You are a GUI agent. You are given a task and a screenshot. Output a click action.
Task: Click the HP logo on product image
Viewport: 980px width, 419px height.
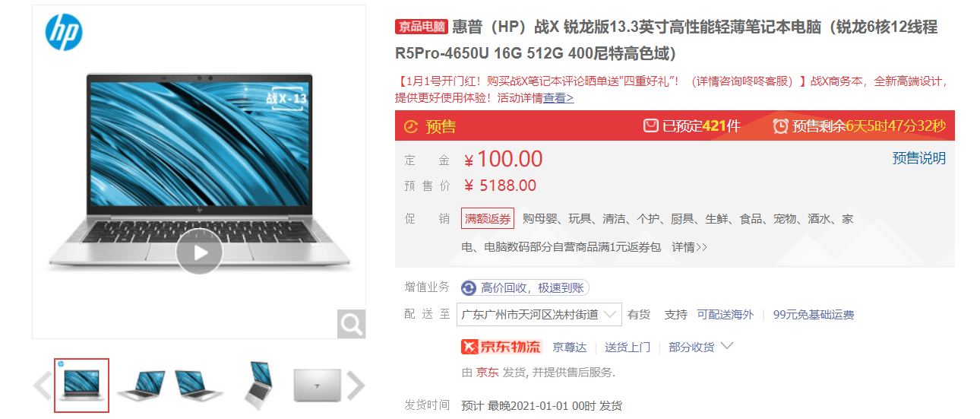point(64,33)
